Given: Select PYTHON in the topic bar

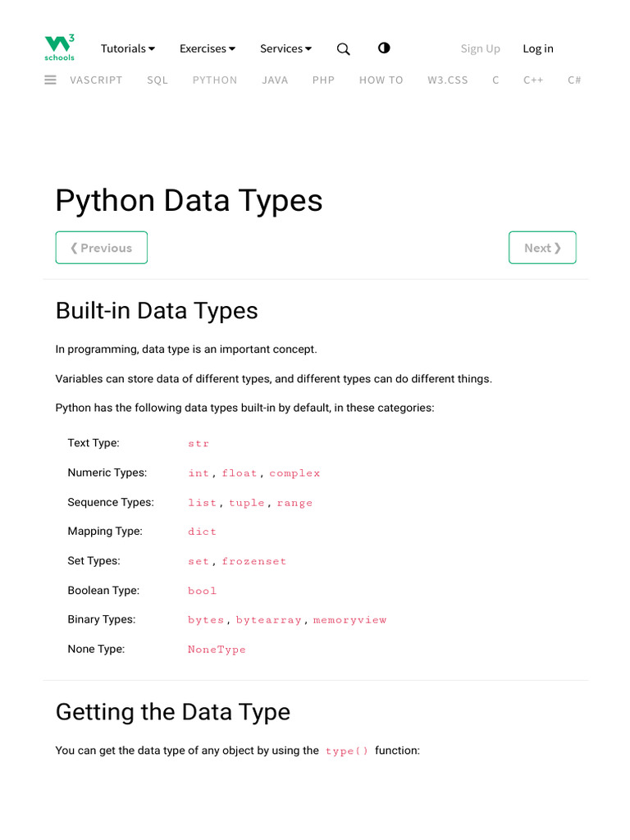Looking at the screenshot, I should 215,80.
